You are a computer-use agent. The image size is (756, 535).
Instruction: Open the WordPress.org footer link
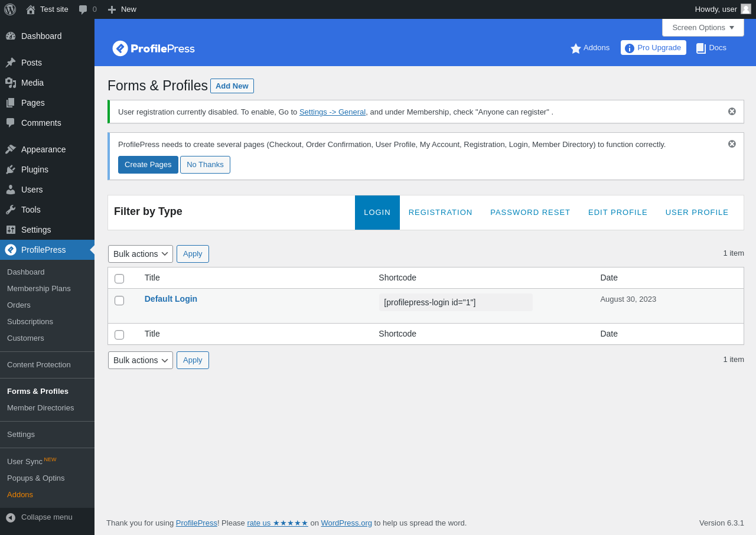347,523
